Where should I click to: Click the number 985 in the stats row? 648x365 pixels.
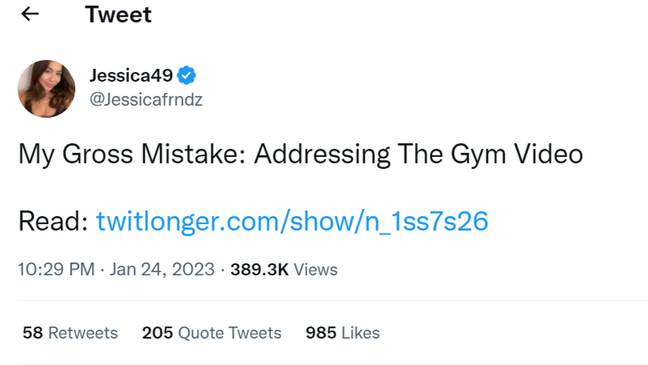click(321, 333)
